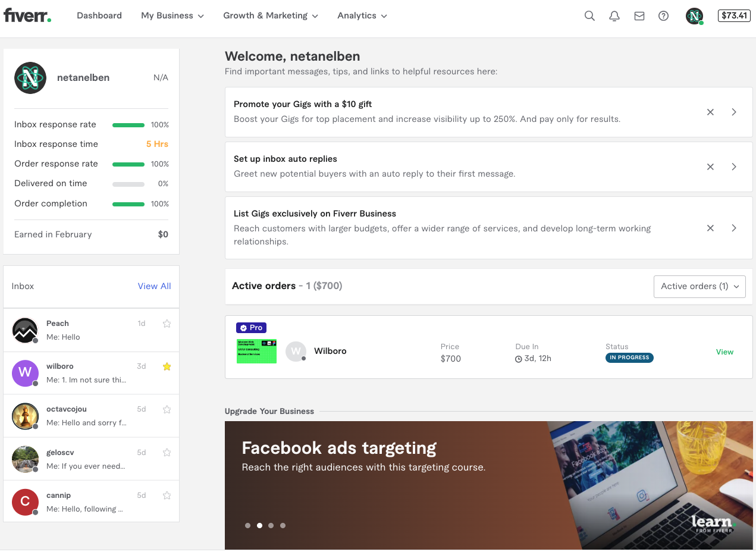This screenshot has width=756, height=552.
Task: Open the messages envelope icon
Action: (639, 16)
